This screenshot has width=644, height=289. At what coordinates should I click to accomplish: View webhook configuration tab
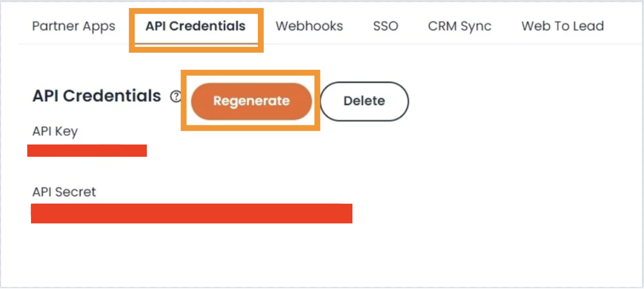pos(309,26)
